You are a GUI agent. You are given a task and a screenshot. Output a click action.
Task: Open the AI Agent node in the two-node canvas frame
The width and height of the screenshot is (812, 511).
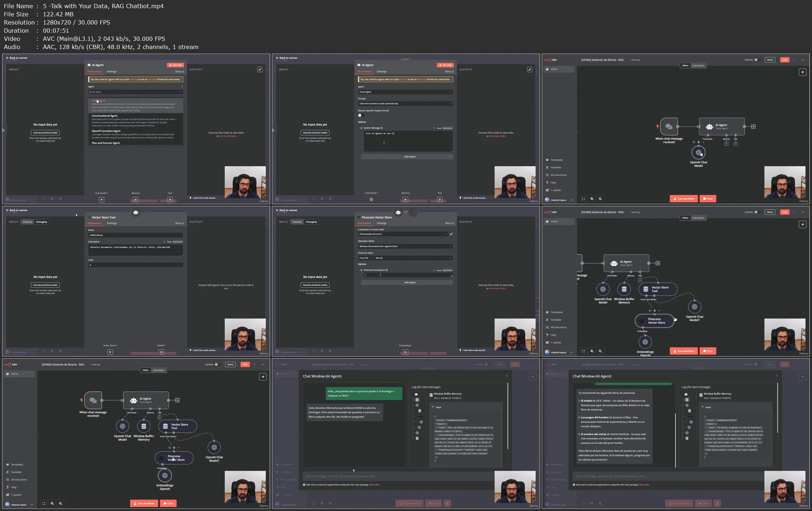[x=721, y=126]
